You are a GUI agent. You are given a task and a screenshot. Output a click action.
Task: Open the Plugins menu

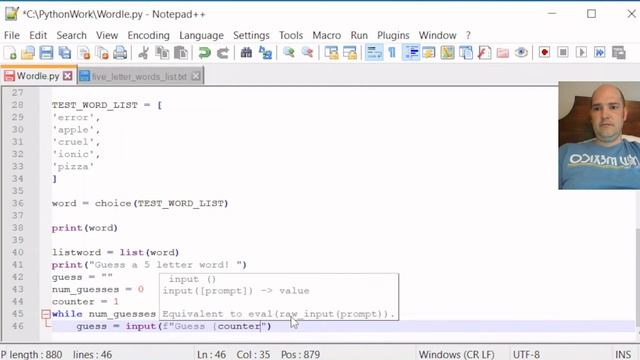tap(393, 36)
